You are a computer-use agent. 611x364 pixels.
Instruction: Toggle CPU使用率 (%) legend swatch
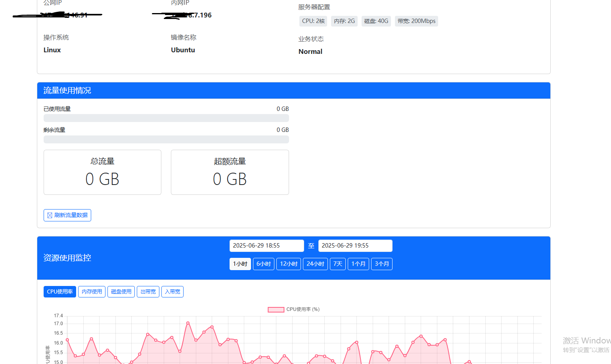tap(276, 309)
